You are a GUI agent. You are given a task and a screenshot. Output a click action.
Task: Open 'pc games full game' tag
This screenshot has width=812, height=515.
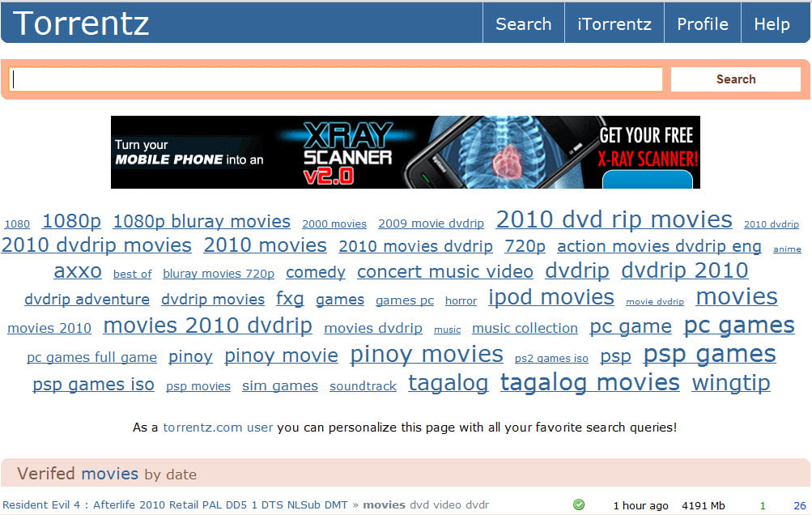[91, 357]
